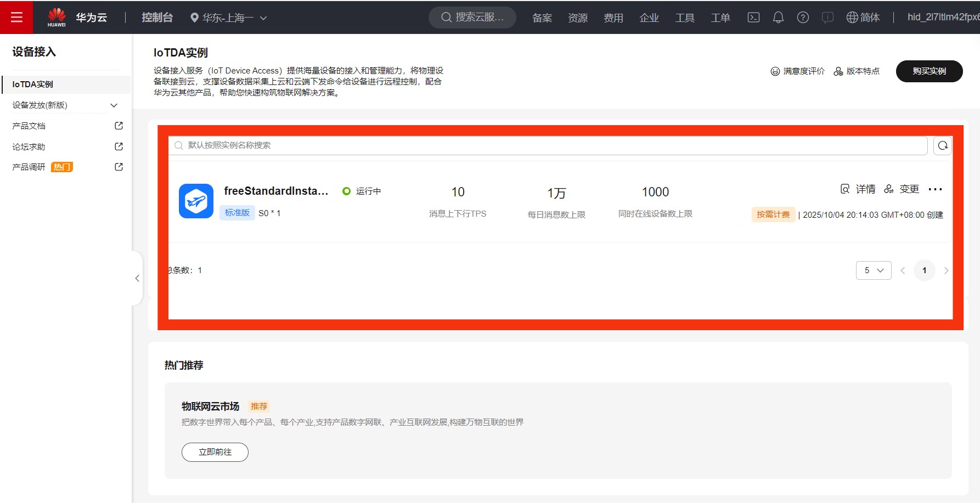The image size is (980, 503).
Task: Open the red hamburger main menu
Action: (x=16, y=17)
